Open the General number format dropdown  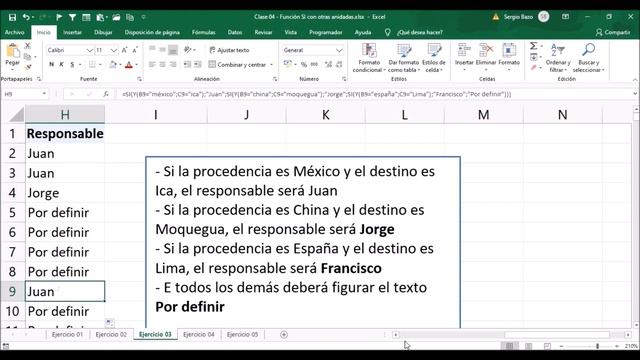[339, 50]
